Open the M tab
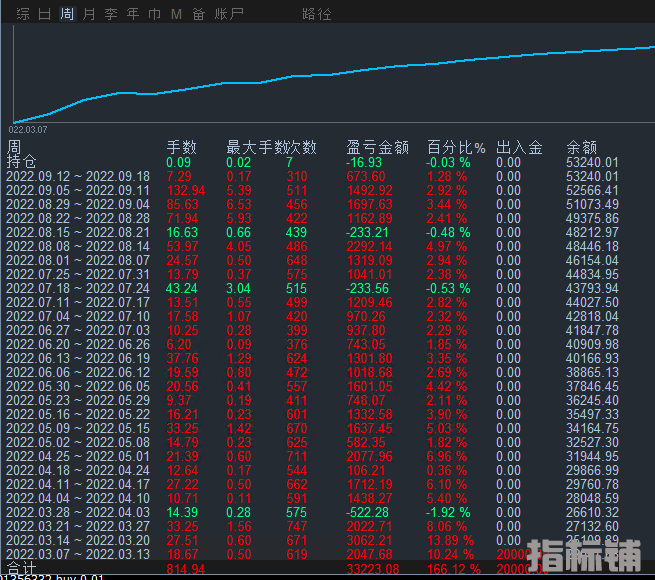 [176, 14]
